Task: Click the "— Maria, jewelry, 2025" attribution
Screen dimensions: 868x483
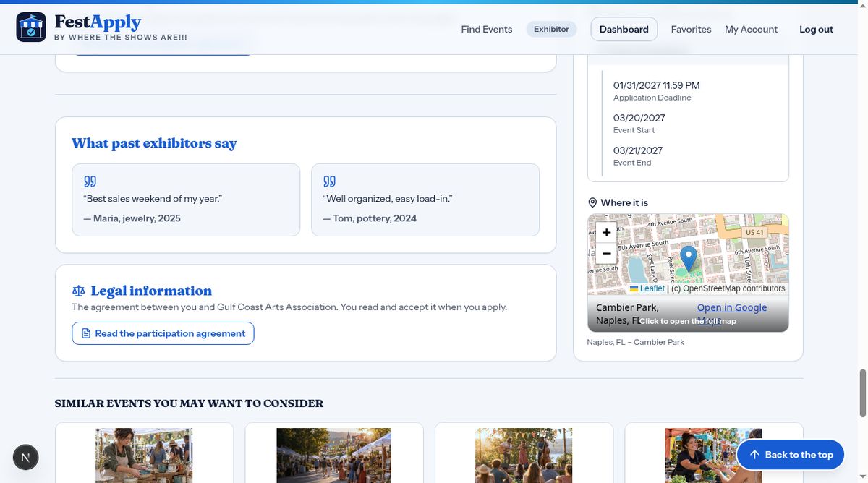Action: [132, 218]
